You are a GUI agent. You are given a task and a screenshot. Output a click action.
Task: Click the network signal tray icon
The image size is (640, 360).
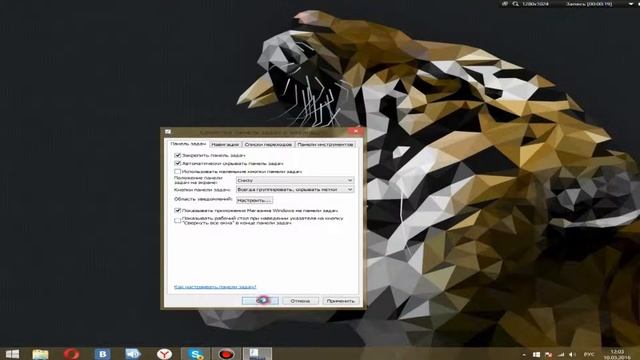[x=561, y=355]
